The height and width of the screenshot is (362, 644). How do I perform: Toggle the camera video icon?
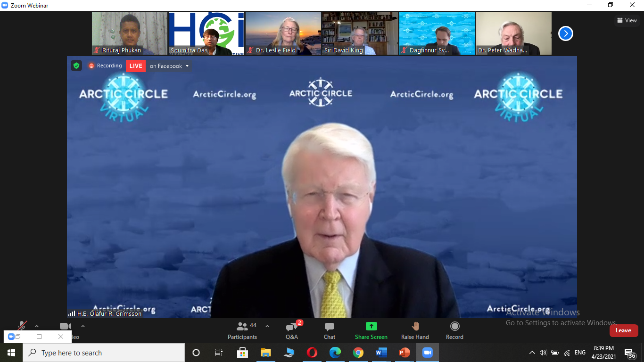[x=66, y=326]
